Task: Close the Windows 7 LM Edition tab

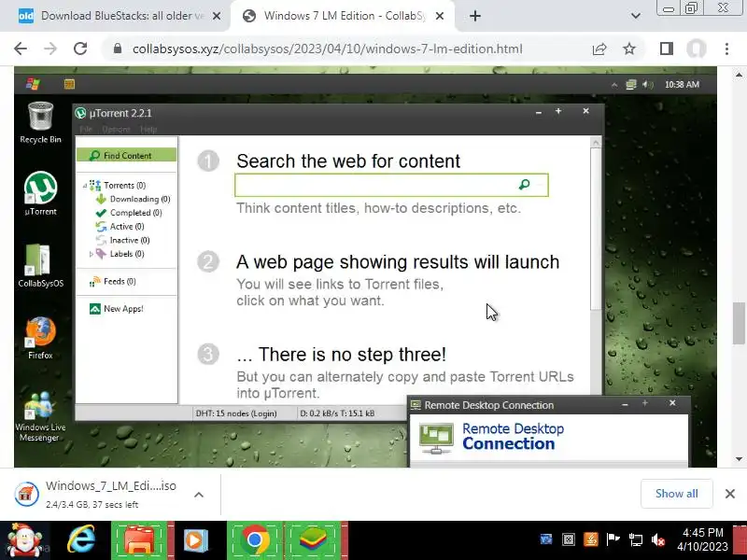Action: click(440, 16)
